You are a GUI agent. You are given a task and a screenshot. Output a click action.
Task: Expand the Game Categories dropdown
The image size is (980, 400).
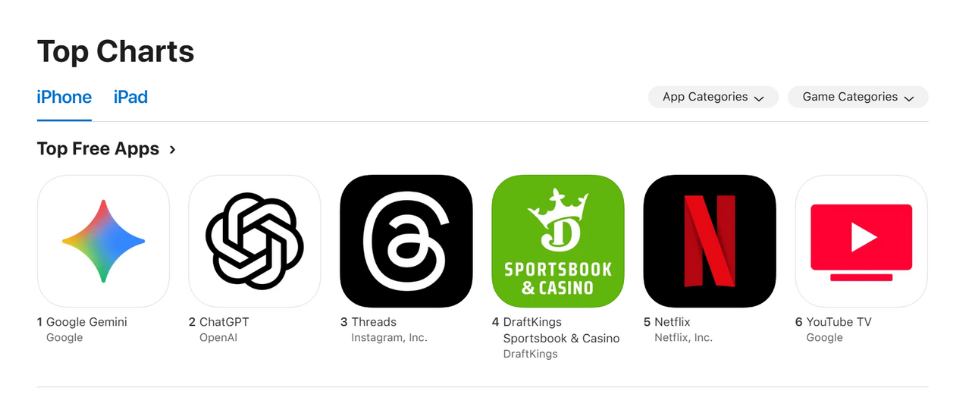pyautogui.click(x=858, y=97)
